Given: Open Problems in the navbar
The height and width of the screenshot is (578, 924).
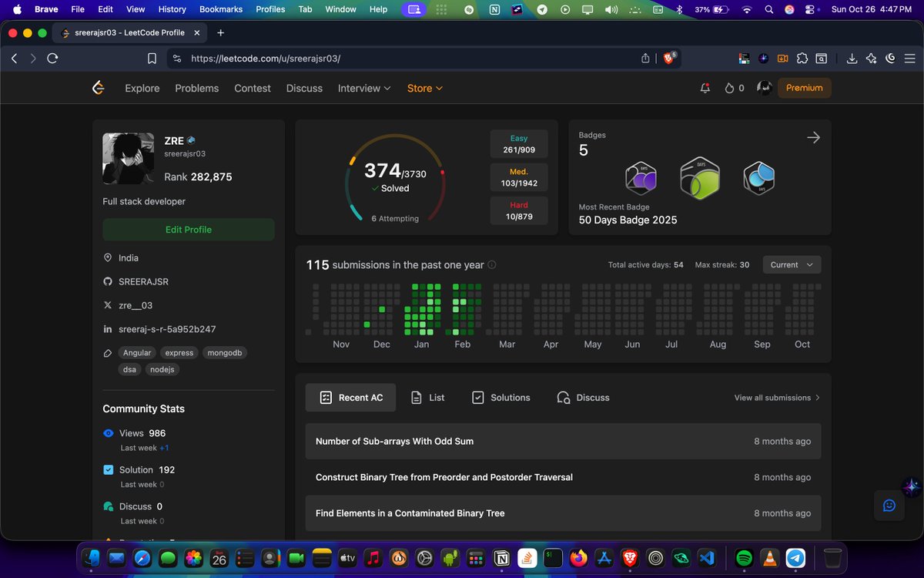Looking at the screenshot, I should click(x=197, y=88).
